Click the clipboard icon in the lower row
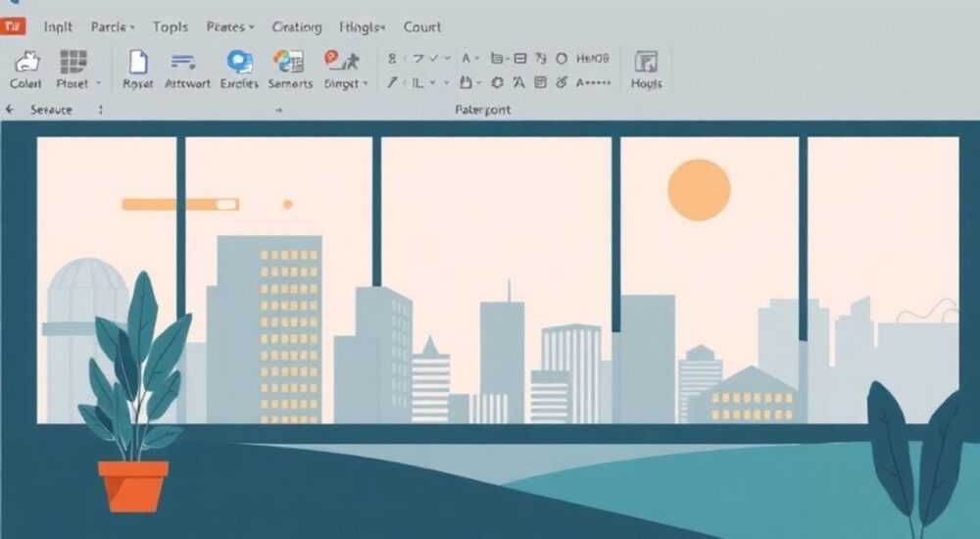The image size is (980, 539). [465, 82]
